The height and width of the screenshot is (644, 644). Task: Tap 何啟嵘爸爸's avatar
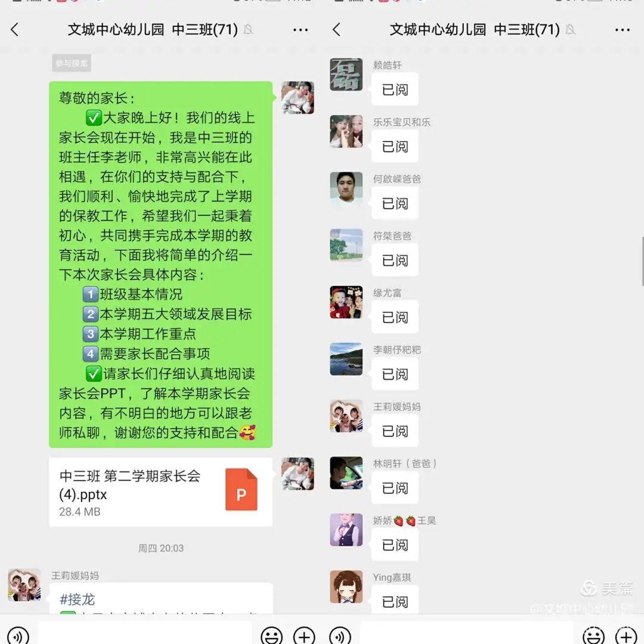[346, 188]
